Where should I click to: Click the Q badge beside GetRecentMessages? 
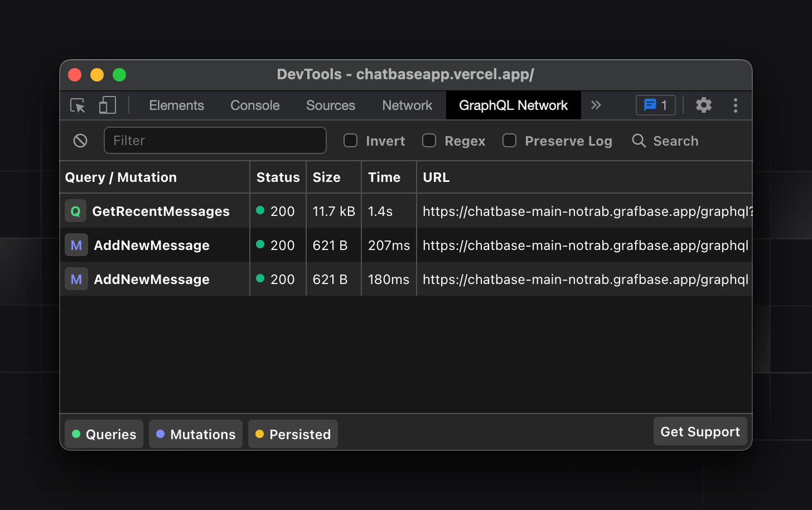coord(75,211)
